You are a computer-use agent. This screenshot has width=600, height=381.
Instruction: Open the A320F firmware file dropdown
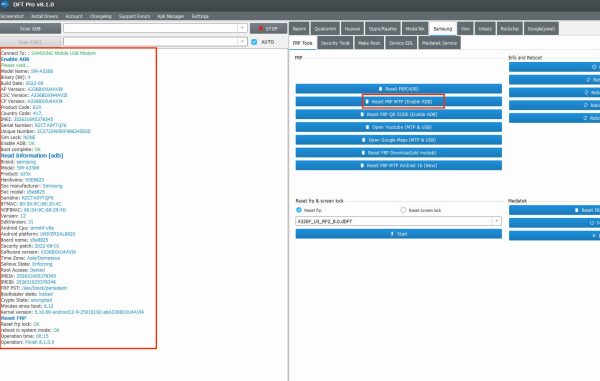[x=497, y=221]
